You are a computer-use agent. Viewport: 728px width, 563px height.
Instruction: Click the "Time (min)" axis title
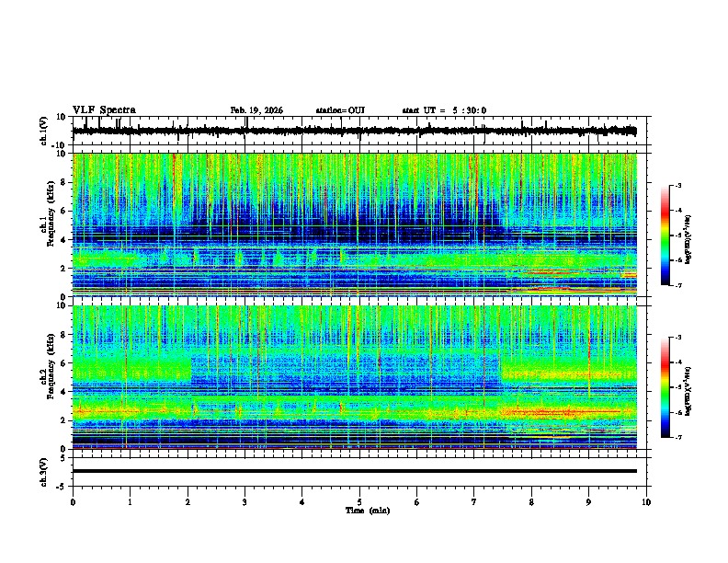368,511
